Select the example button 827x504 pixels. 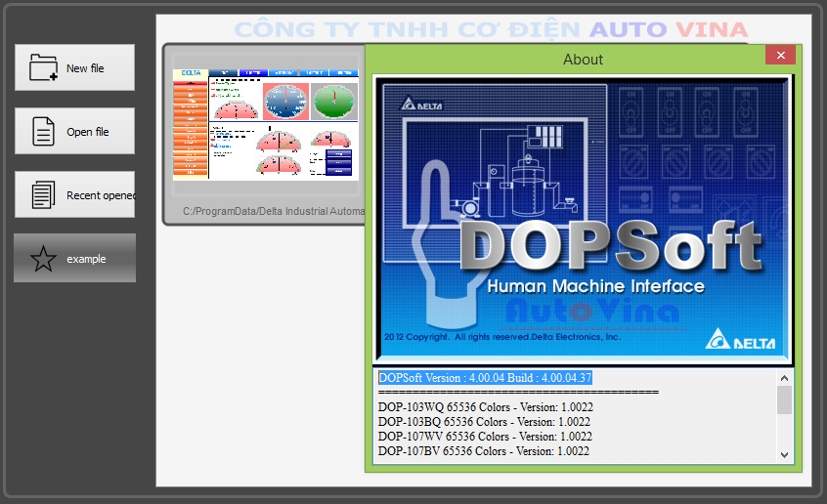click(x=74, y=258)
